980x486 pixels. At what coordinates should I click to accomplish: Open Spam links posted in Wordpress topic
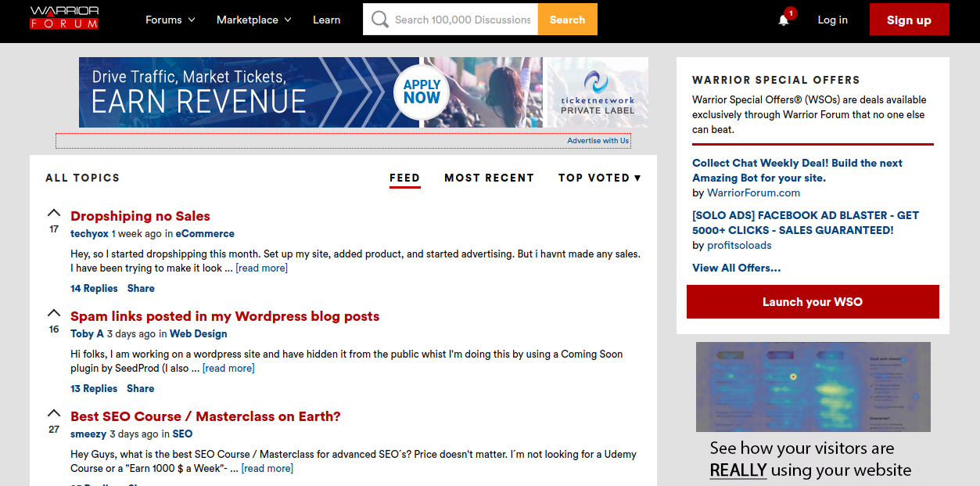224,316
